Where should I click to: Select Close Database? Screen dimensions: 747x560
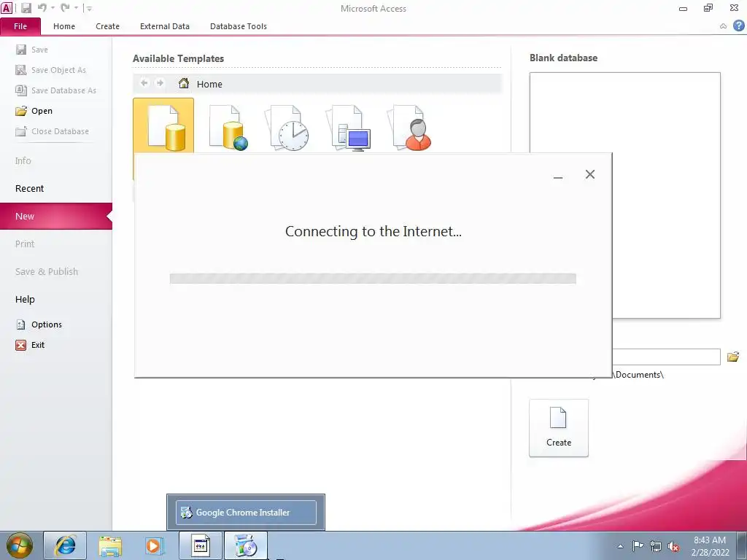[52, 131]
